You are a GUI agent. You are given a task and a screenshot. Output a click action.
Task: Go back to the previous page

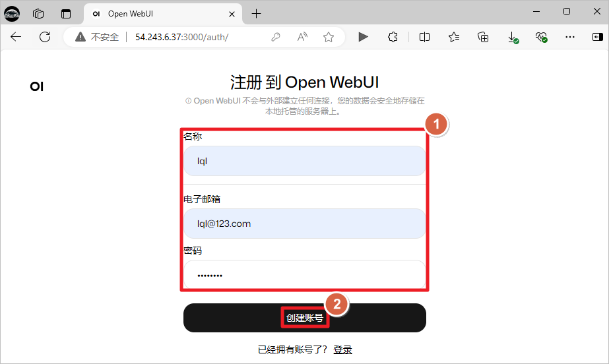tap(16, 37)
